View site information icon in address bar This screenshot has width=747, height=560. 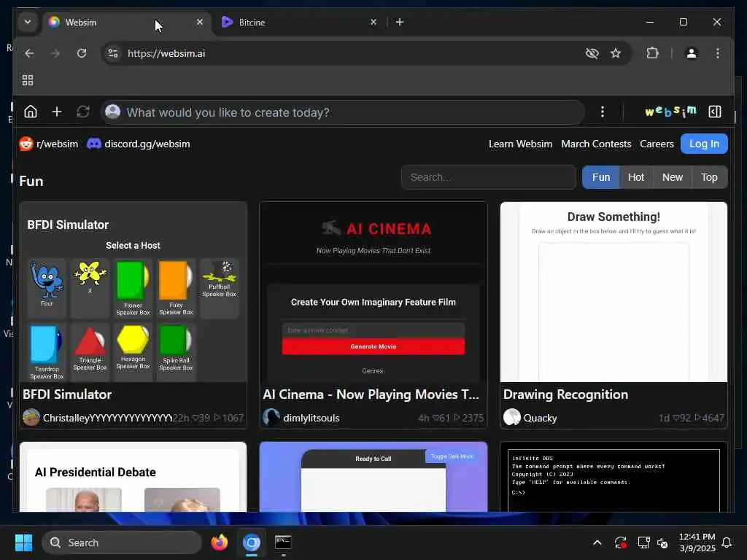click(x=113, y=53)
